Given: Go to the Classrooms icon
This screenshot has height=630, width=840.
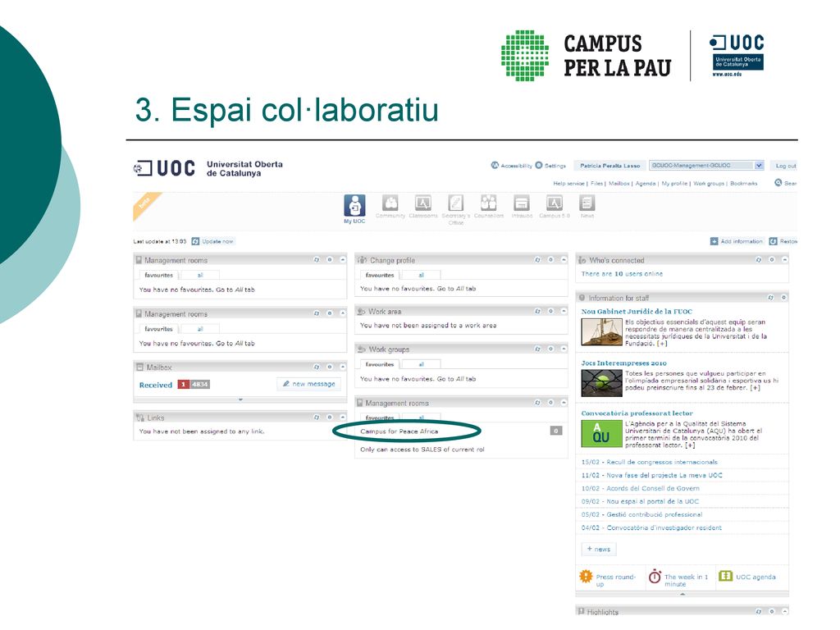Looking at the screenshot, I should click(423, 203).
